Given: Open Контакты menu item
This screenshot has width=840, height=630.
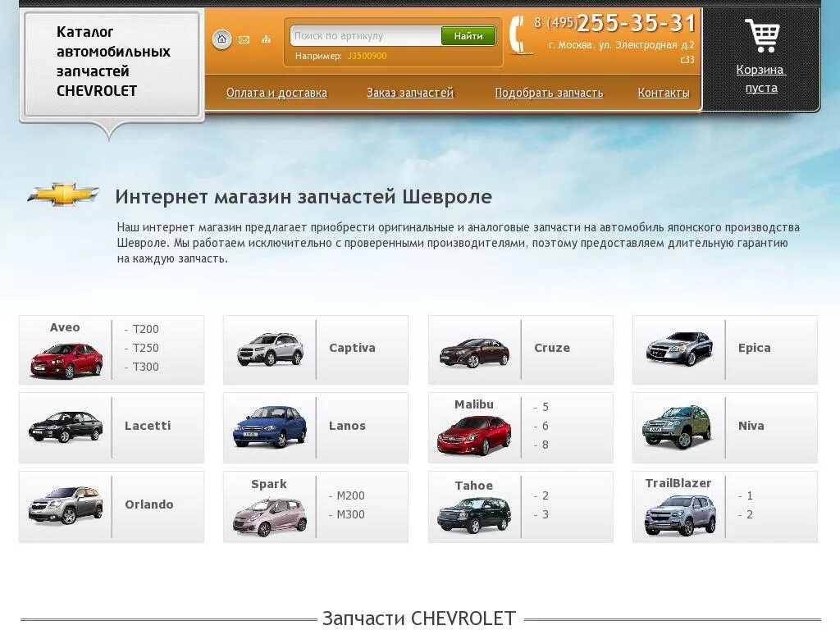Looking at the screenshot, I should click(x=663, y=93).
